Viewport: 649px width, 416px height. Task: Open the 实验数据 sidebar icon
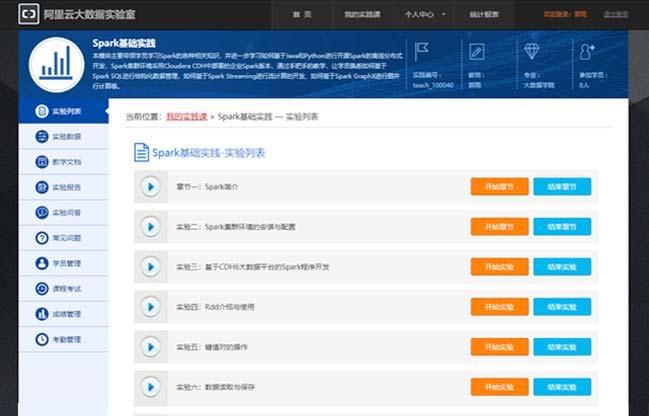click(x=42, y=136)
